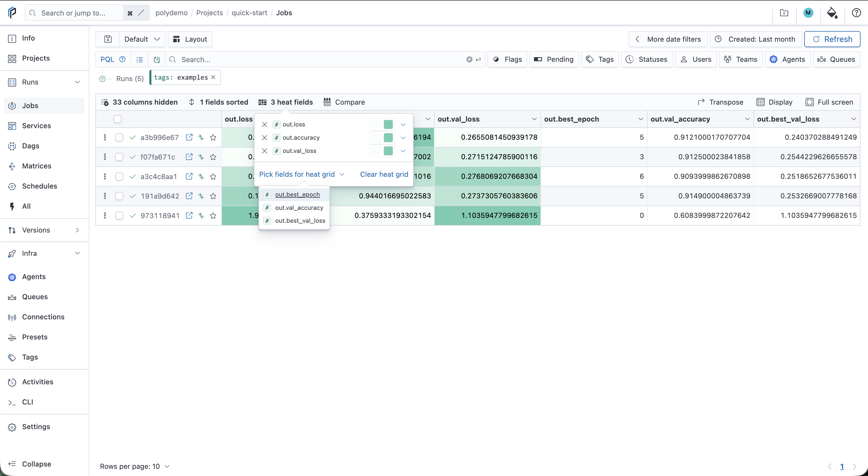Toggle the runs filter collapse circle icon
Screen dimensions: 868x476
(103, 79)
